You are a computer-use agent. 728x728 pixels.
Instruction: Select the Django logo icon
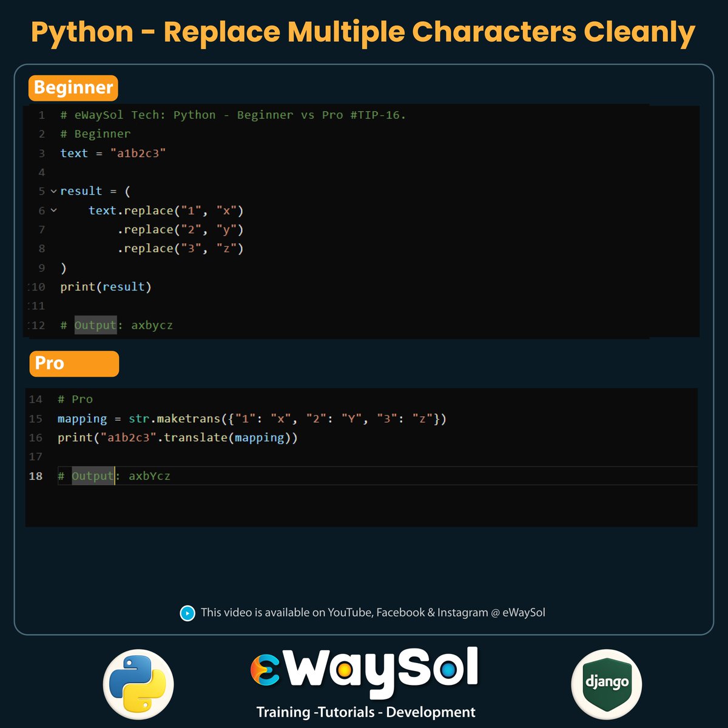(606, 683)
